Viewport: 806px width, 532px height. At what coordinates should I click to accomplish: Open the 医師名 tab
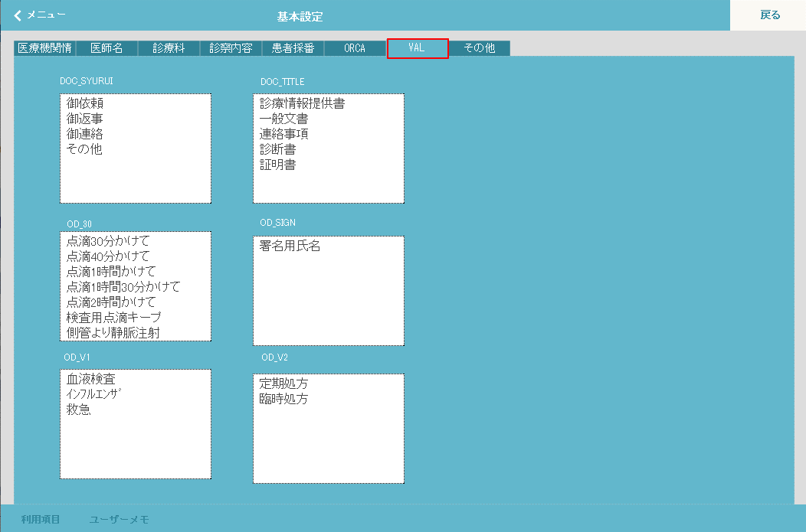(x=106, y=48)
